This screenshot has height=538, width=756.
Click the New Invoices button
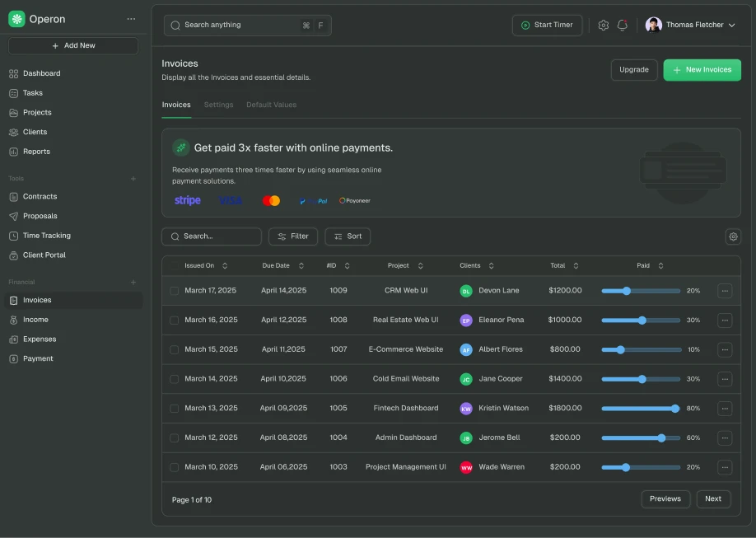click(x=702, y=70)
